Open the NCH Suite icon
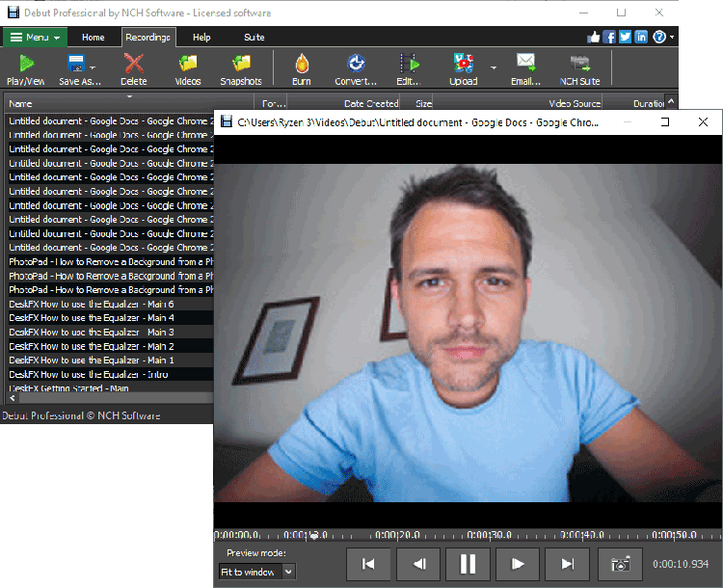Screen dimensions: 723x588 tap(579, 69)
